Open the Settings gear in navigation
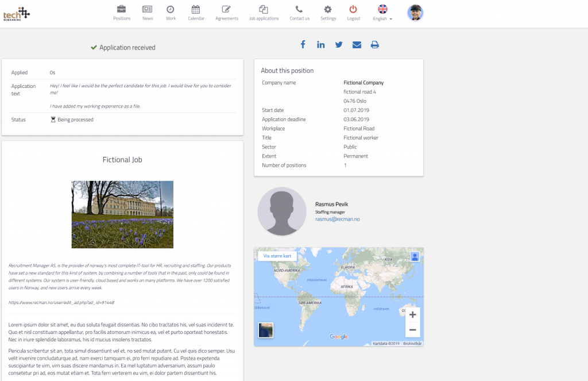588x381 pixels. 328,13
